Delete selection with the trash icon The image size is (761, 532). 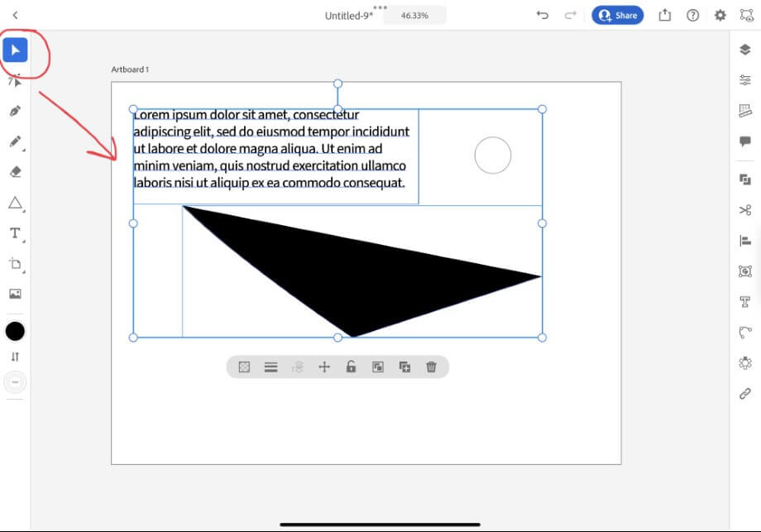pos(431,367)
